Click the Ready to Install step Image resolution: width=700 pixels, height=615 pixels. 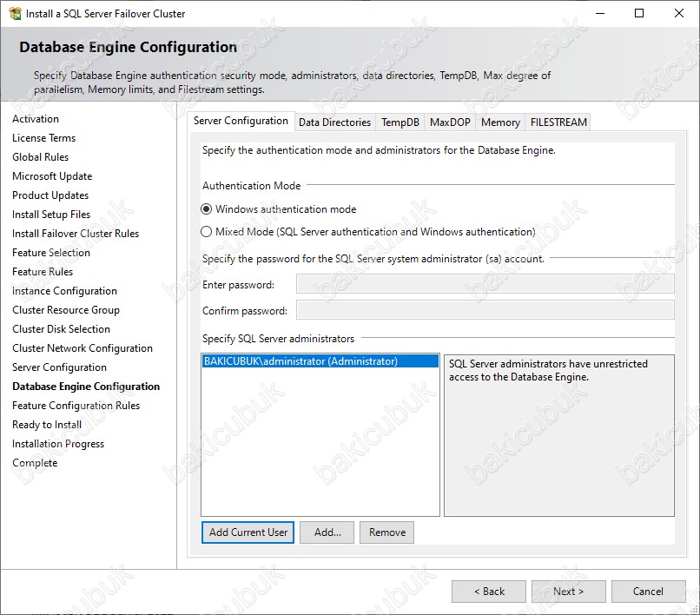(47, 425)
